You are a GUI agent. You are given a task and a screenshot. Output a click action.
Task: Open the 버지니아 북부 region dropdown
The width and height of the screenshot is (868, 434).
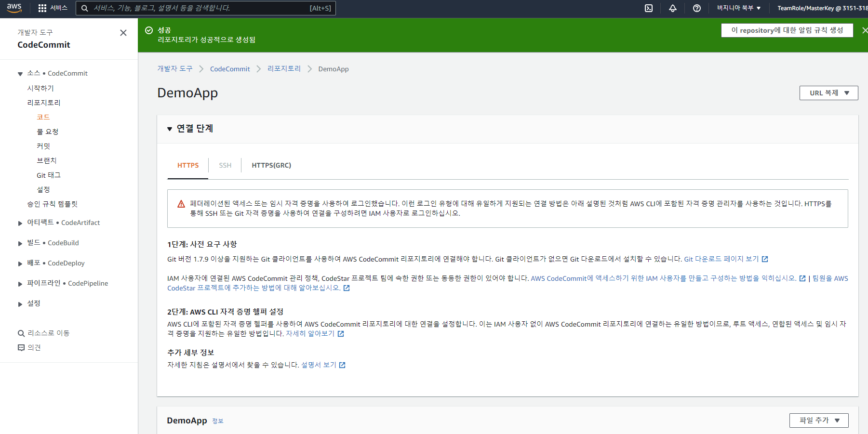click(x=739, y=8)
